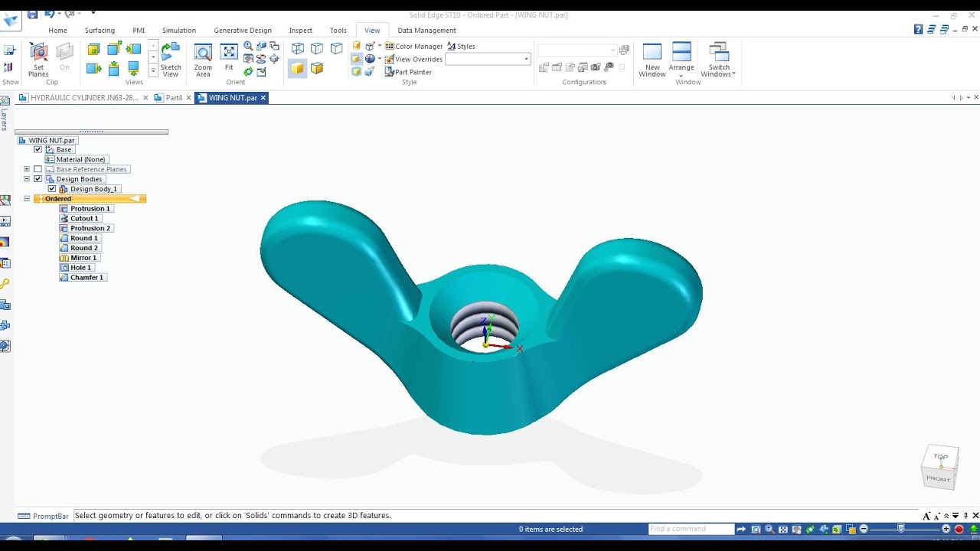This screenshot has width=980, height=551.
Task: Open the Data Management tab
Action: [426, 31]
